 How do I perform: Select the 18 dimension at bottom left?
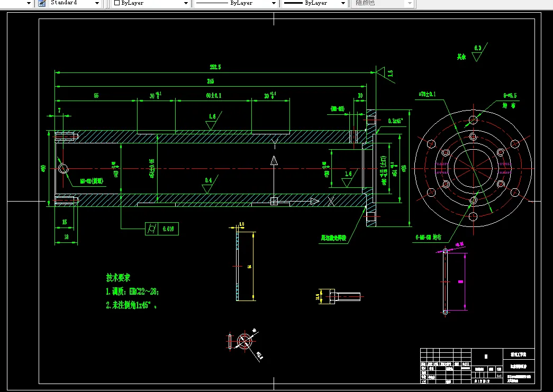(66, 237)
